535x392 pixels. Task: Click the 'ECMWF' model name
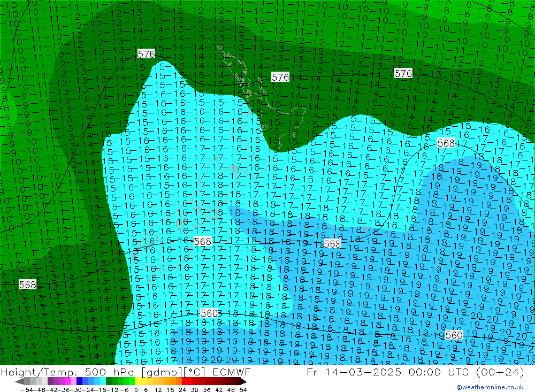[x=231, y=372]
